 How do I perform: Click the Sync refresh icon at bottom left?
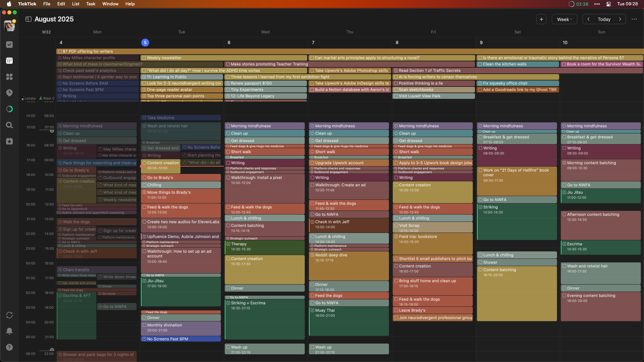(x=9, y=315)
